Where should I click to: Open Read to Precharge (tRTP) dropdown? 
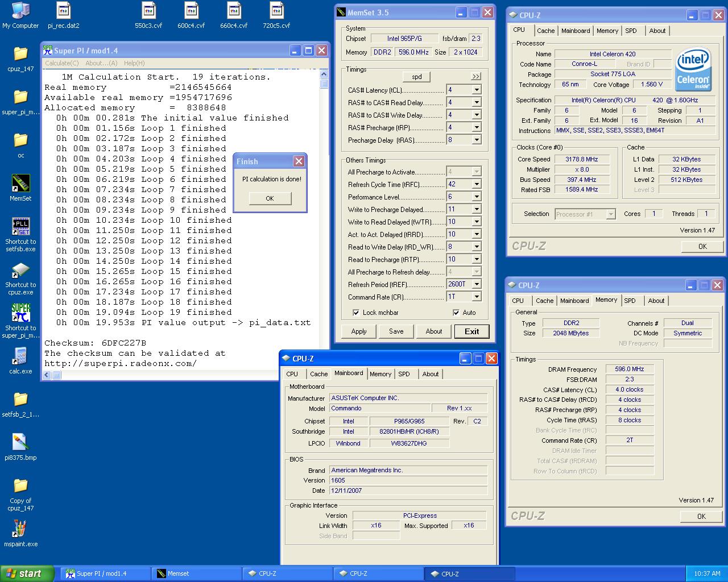click(x=477, y=259)
